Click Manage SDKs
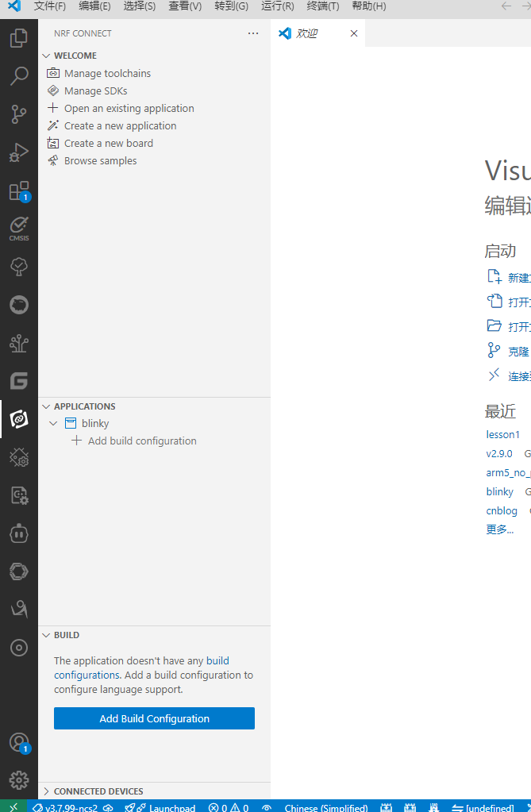The width and height of the screenshot is (531, 812). pyautogui.click(x=95, y=91)
